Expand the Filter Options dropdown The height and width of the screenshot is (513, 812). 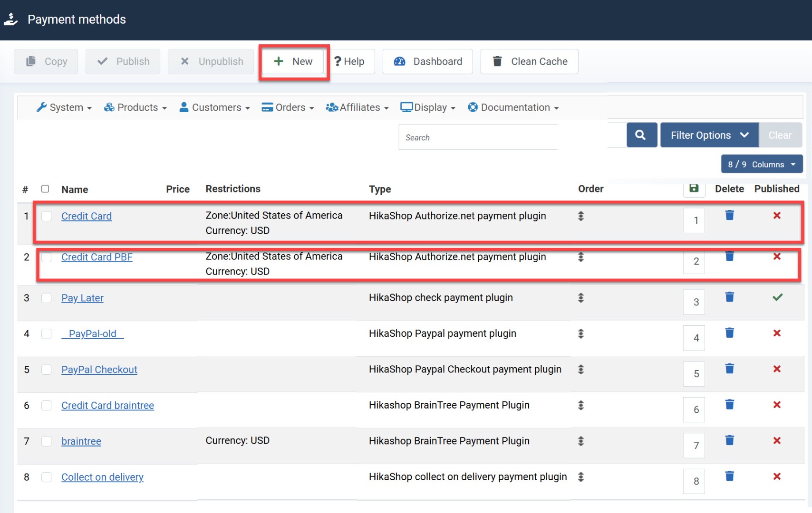[x=709, y=135]
